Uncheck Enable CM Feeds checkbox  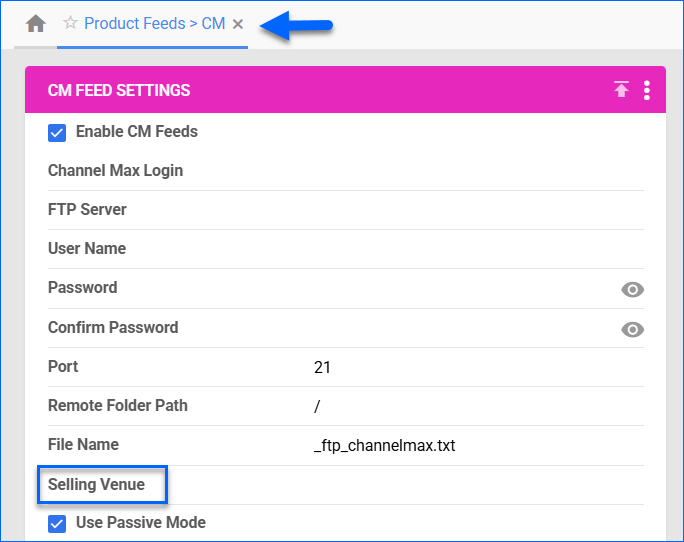(x=57, y=132)
